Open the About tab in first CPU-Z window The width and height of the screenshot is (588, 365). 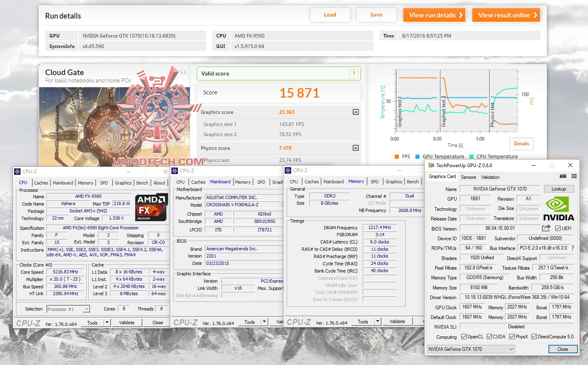(159, 183)
